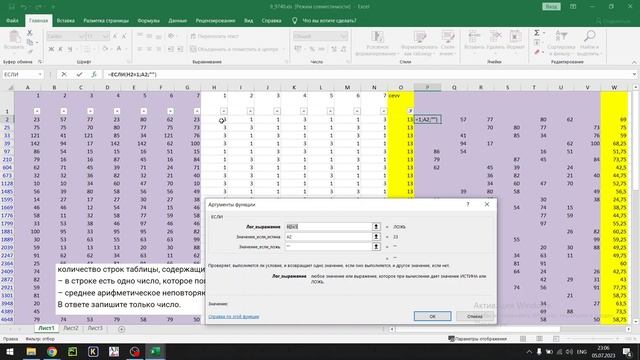The width and height of the screenshot is (640, 360).
Task: Switch to the Рецензирование ribbon tab
Action: (x=215, y=20)
